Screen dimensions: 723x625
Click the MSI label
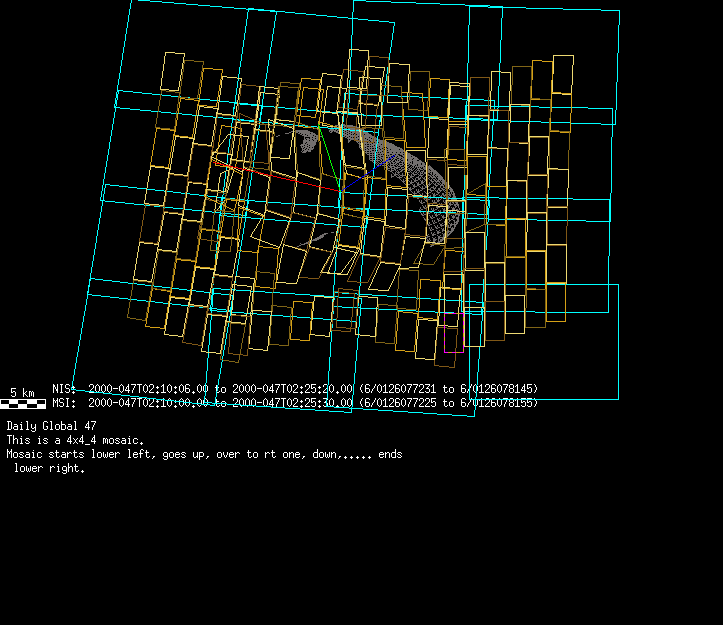tap(62, 403)
